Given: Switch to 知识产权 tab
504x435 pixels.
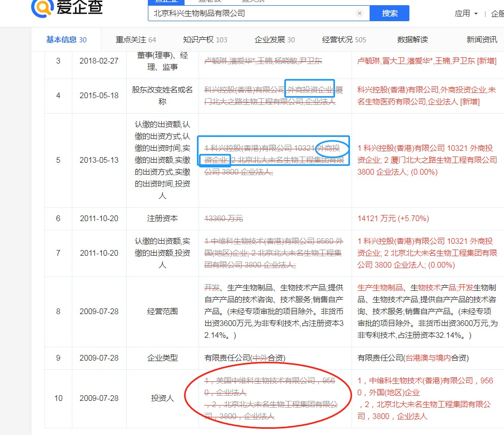Looking at the screenshot, I should point(205,39).
